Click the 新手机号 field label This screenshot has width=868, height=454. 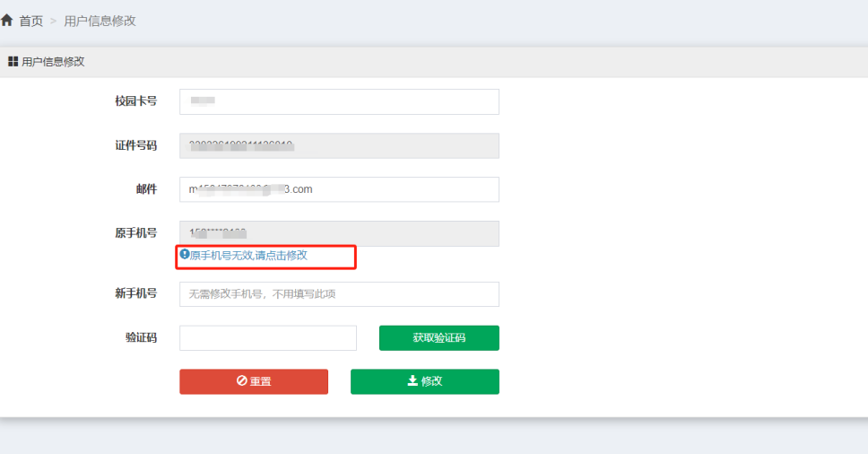[x=135, y=294]
